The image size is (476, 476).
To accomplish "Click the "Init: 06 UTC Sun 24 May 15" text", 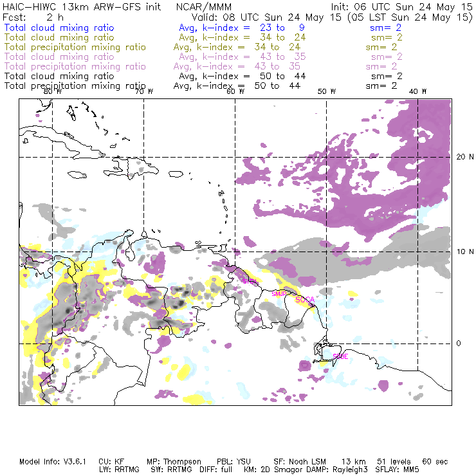I will 401,6.
